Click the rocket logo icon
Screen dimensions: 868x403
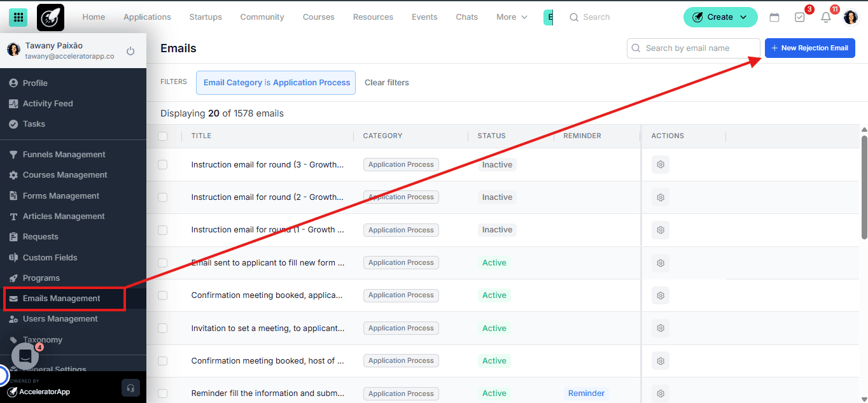click(50, 17)
